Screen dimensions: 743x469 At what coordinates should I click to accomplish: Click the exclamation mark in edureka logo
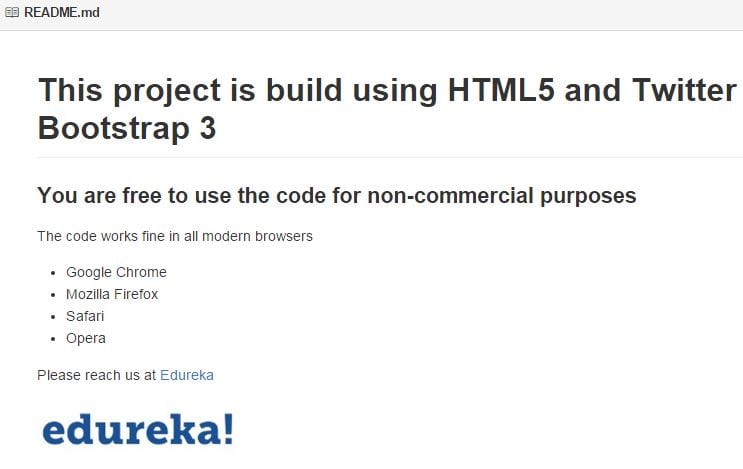pyautogui.click(x=229, y=428)
